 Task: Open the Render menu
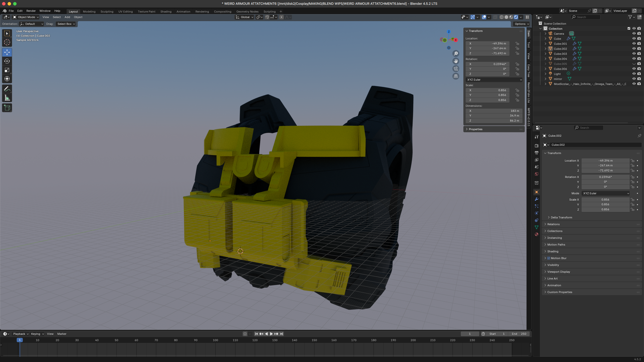31,11
